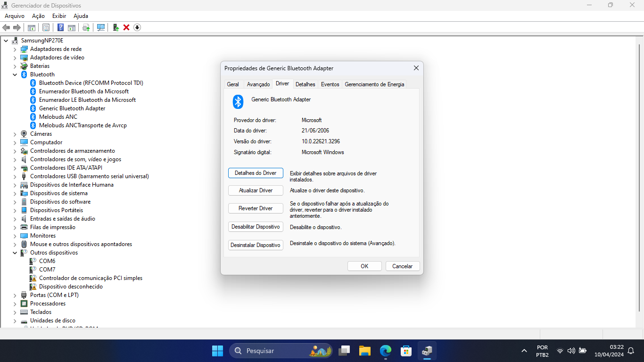Viewport: 644px width, 362px height.
Task: Open the Exibir menu
Action: click(59, 16)
